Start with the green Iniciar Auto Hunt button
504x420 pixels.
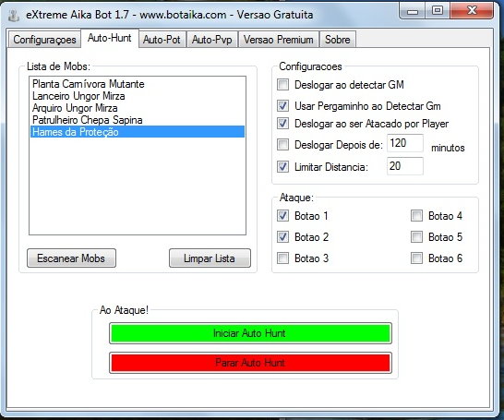tap(250, 333)
